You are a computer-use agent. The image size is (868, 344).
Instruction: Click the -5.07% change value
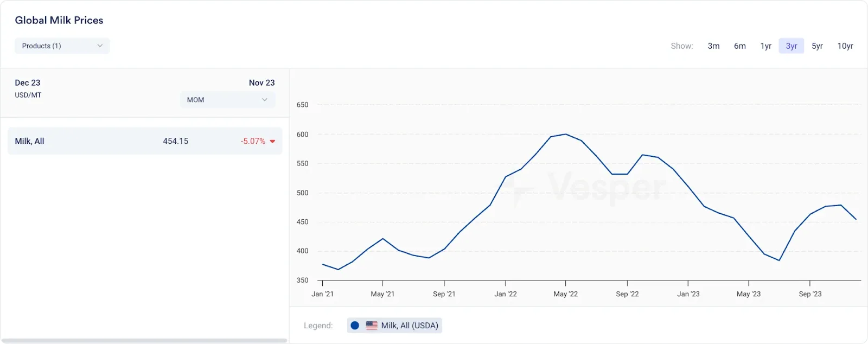(x=253, y=141)
